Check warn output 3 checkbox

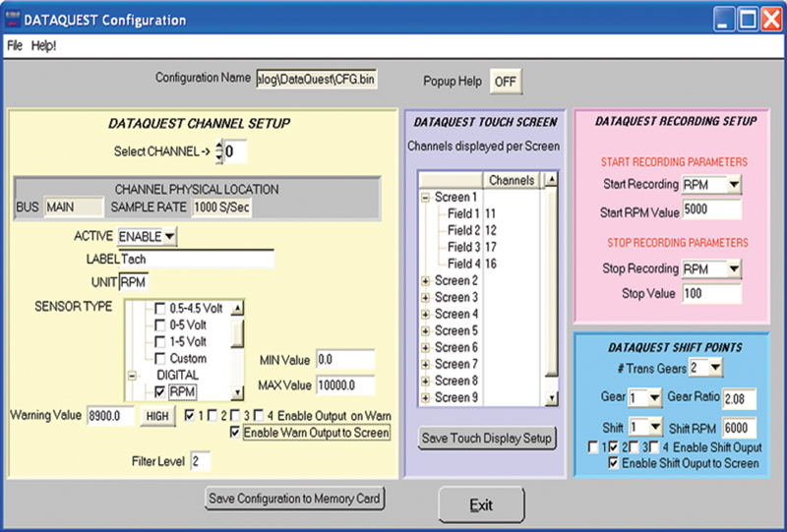235,416
